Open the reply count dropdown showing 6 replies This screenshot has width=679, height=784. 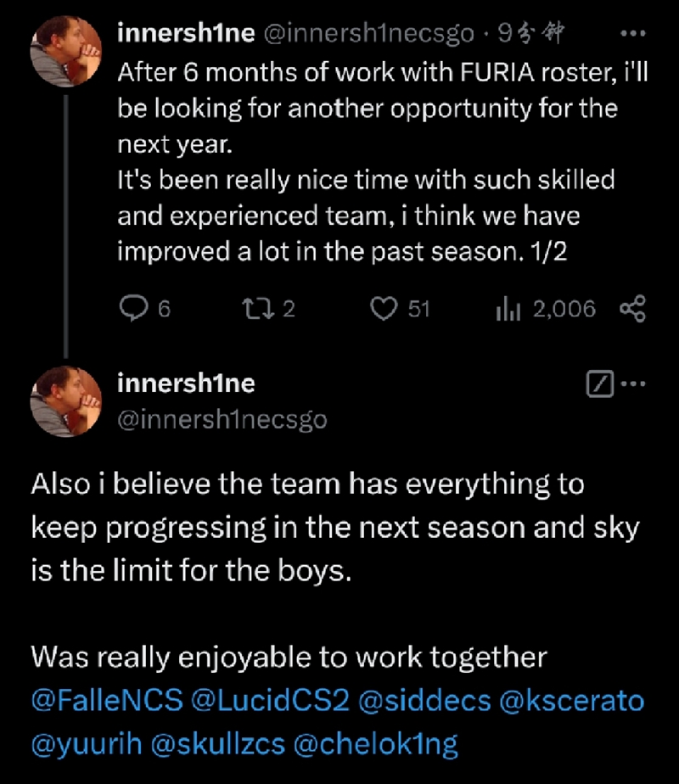coord(144,308)
